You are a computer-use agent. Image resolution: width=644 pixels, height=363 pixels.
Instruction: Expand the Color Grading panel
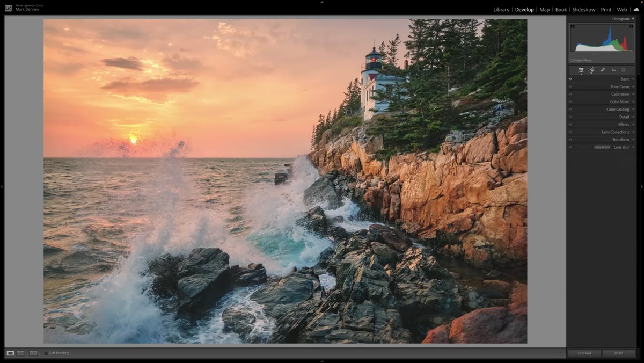click(x=633, y=109)
